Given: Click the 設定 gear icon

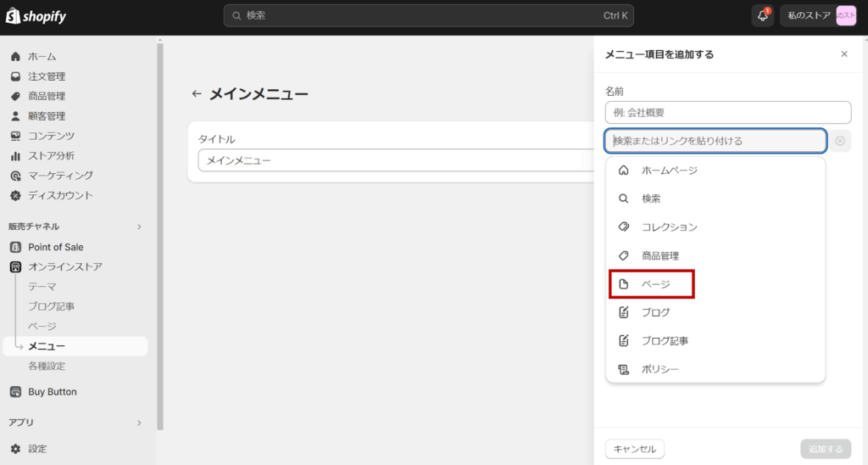Looking at the screenshot, I should (15, 449).
